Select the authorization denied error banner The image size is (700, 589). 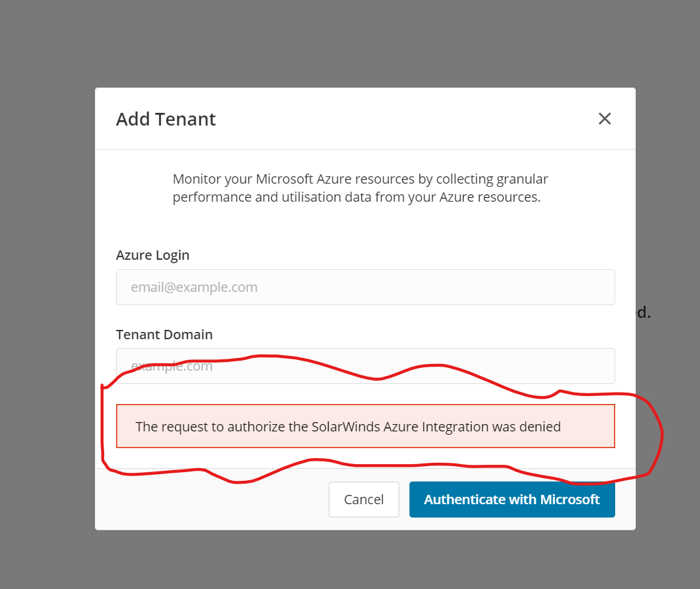pos(365,426)
